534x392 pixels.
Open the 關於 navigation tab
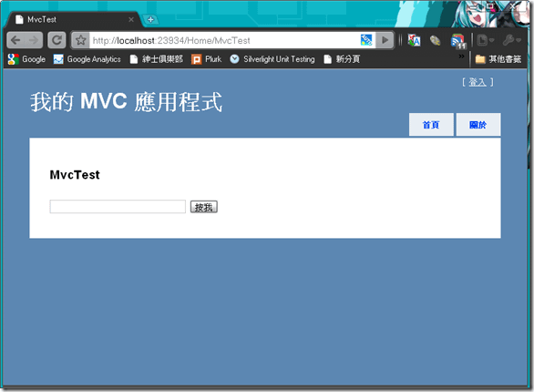coord(478,125)
